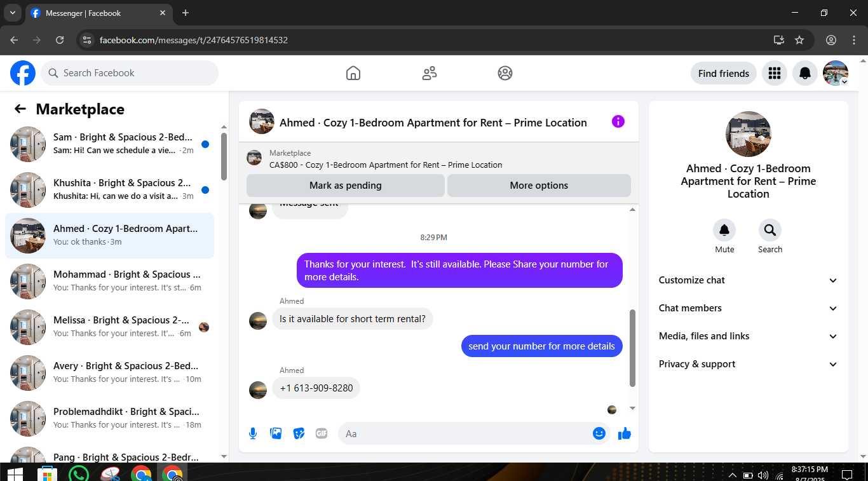
Task: Choose a sticker with the sticker icon
Action: click(x=299, y=433)
